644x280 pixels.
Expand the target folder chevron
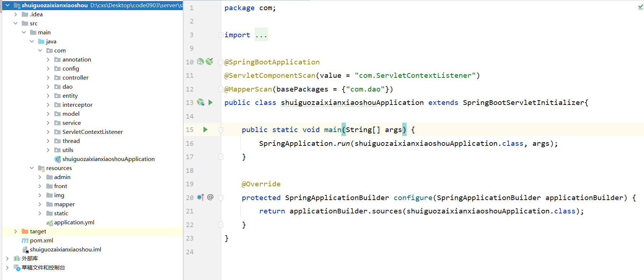pyautogui.click(x=16, y=231)
